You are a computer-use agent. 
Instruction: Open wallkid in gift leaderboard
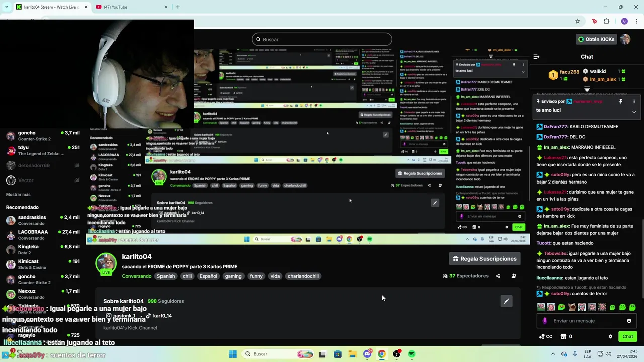tap(598, 71)
